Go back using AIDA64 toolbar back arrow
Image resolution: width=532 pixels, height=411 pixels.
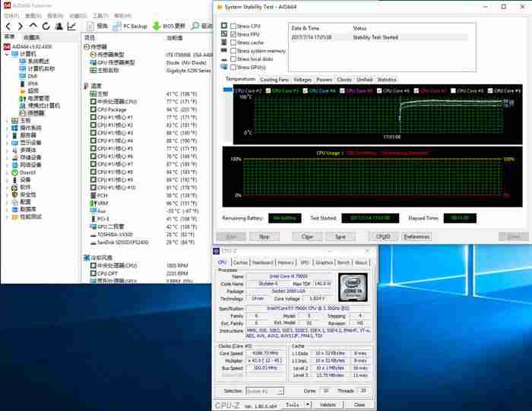9,26
